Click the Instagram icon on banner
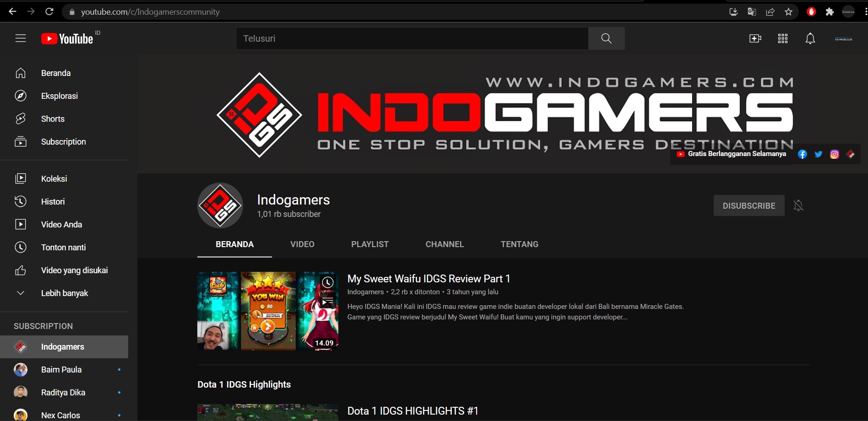This screenshot has height=421, width=868. point(835,154)
